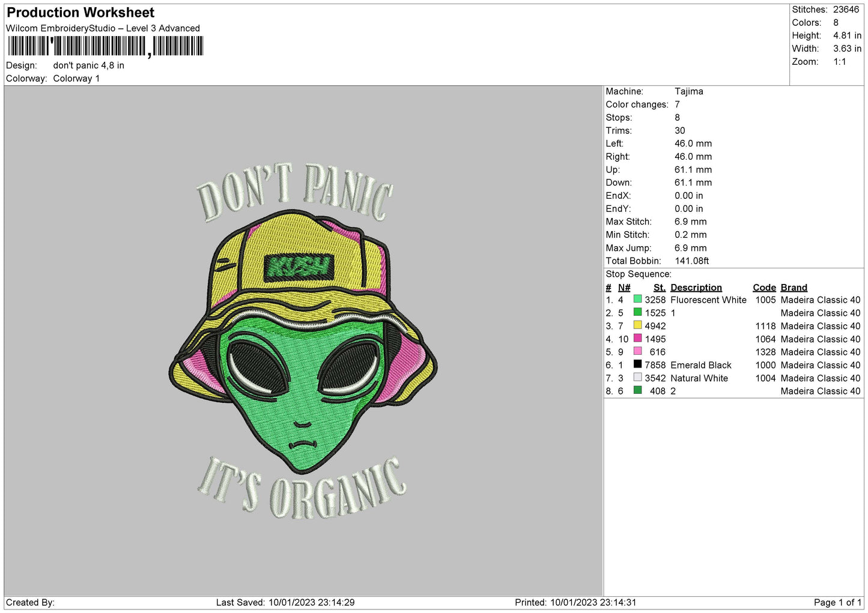Click the 'Brand' column header
The height and width of the screenshot is (613, 868).
(x=794, y=288)
